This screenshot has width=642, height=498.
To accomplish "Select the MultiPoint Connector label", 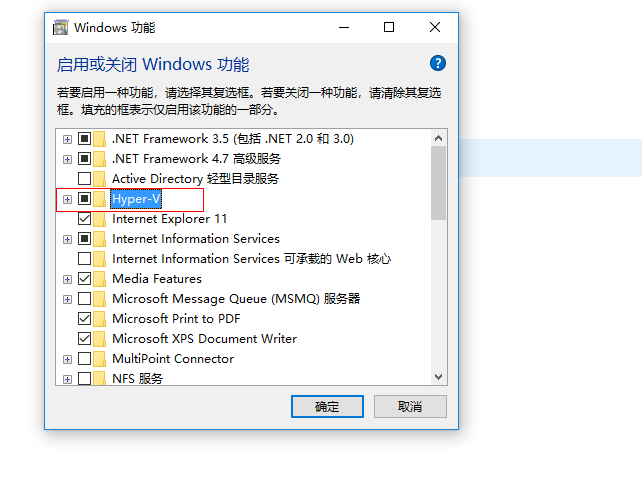I will click(x=173, y=359).
